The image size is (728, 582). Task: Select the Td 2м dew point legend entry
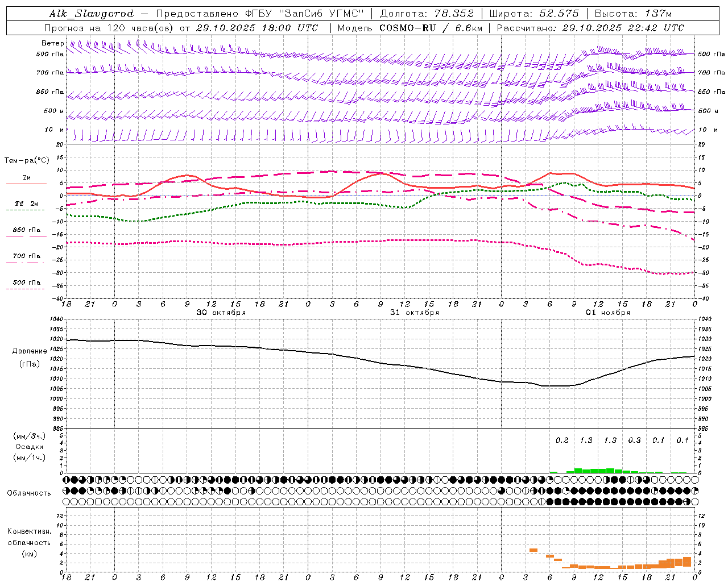pyautogui.click(x=26, y=203)
